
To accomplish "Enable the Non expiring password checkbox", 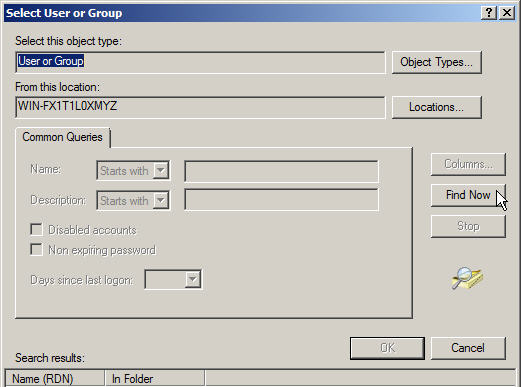I will tap(36, 249).
